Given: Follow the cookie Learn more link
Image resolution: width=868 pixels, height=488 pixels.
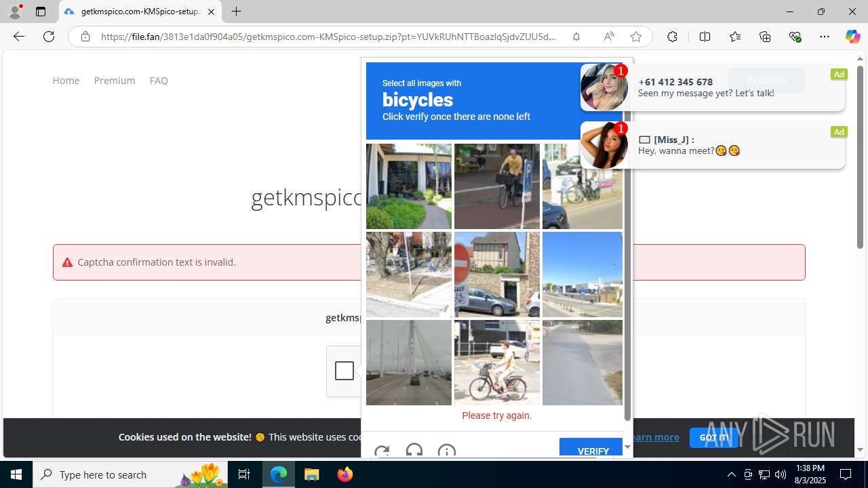Looking at the screenshot, I should [654, 437].
